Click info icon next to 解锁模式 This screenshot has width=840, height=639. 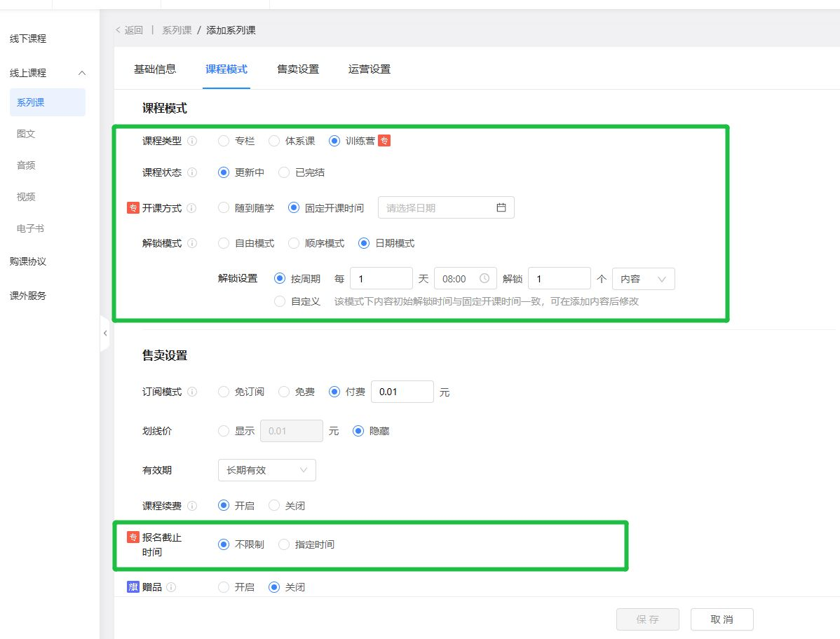pyautogui.click(x=192, y=244)
